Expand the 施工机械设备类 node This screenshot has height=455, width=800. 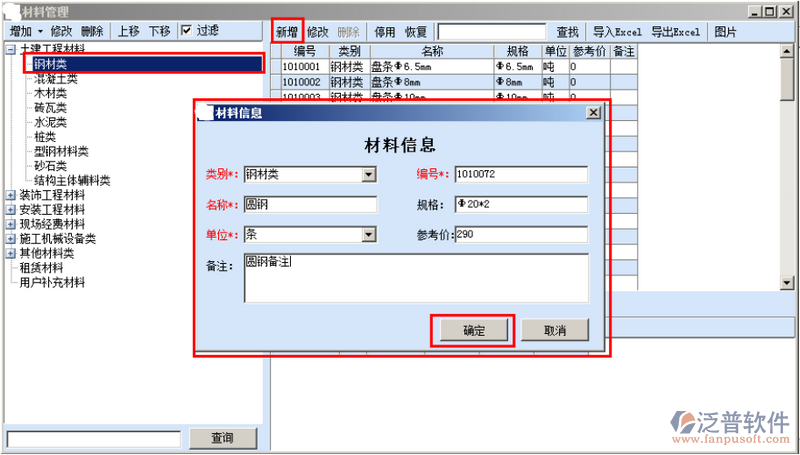tap(11, 239)
